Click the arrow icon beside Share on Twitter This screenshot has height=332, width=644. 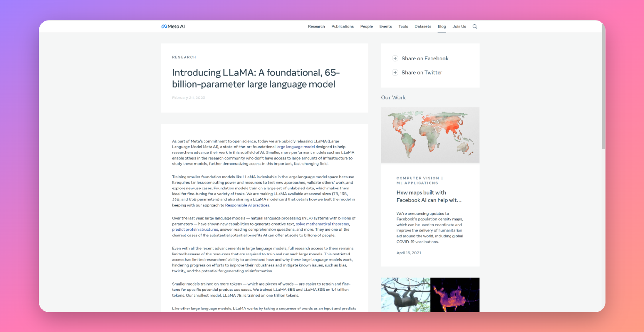tap(395, 73)
